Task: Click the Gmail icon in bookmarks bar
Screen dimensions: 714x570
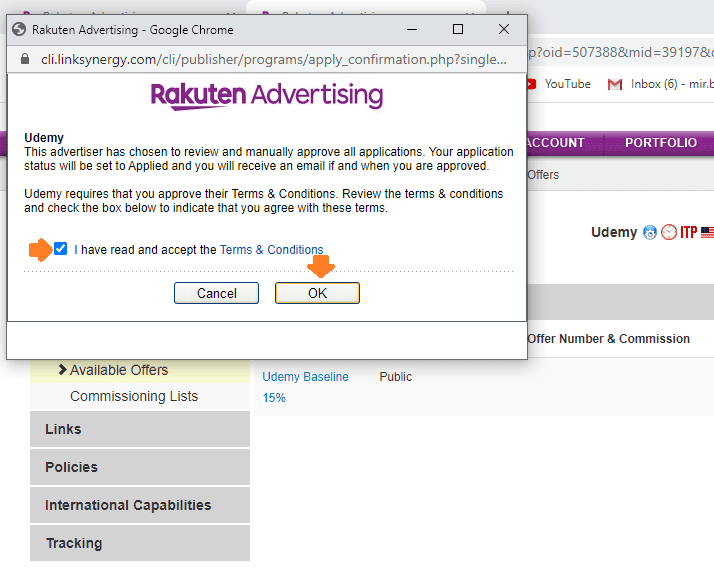Action: click(615, 84)
